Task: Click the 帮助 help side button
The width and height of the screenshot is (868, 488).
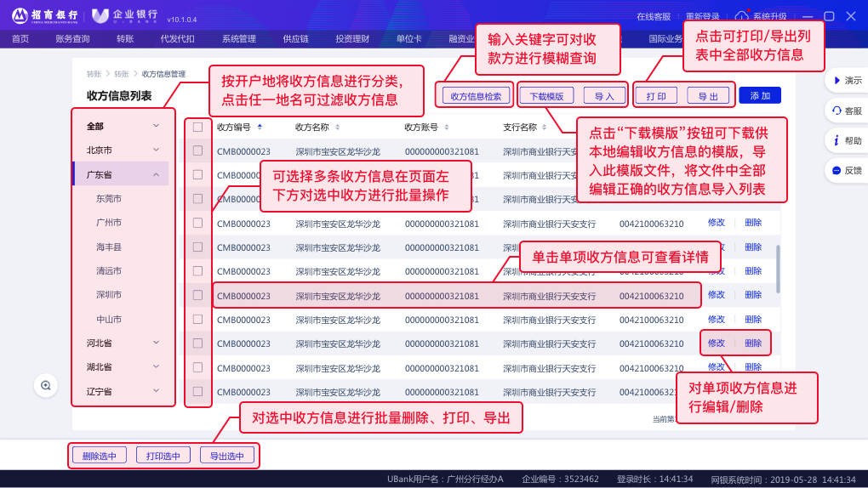Action: (x=846, y=140)
